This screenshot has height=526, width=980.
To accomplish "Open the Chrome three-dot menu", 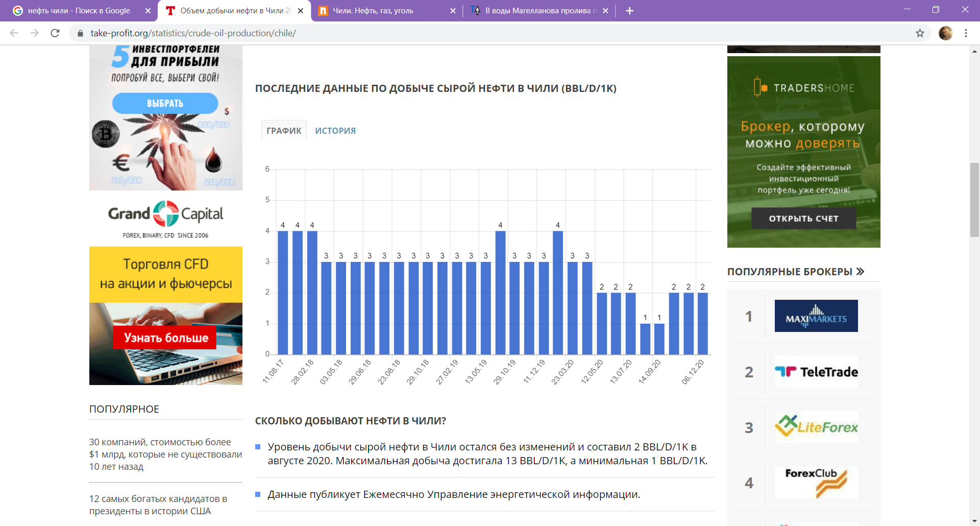I will [966, 33].
